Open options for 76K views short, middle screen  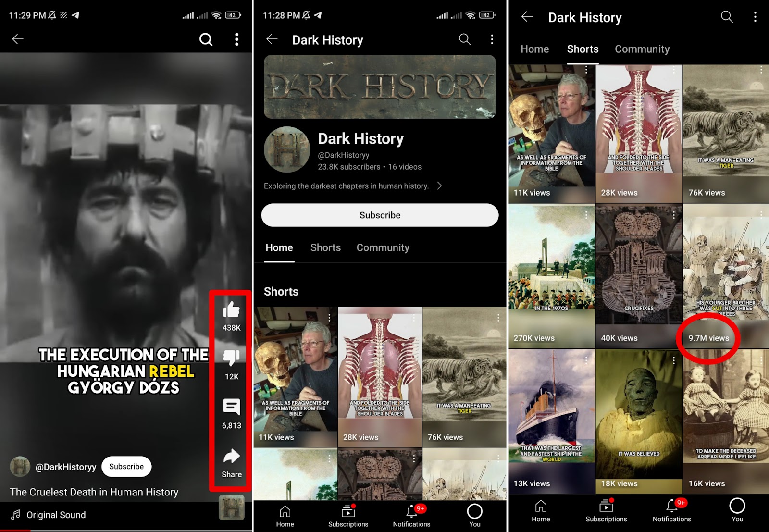498,318
